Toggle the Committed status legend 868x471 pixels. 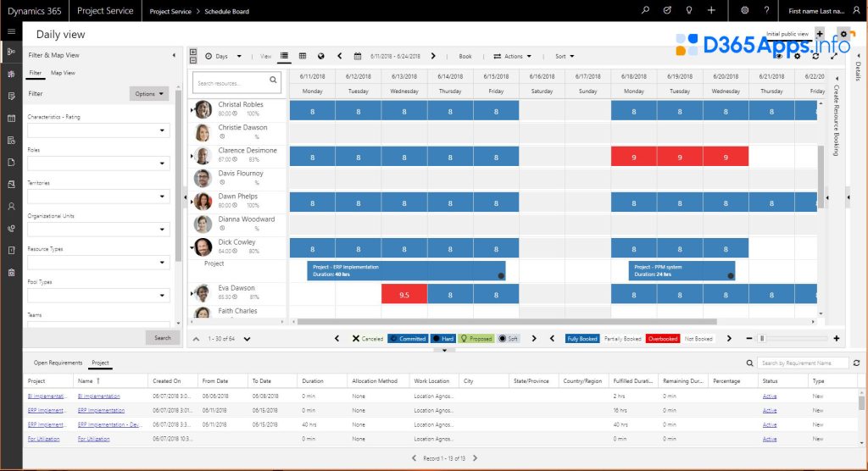click(x=408, y=339)
